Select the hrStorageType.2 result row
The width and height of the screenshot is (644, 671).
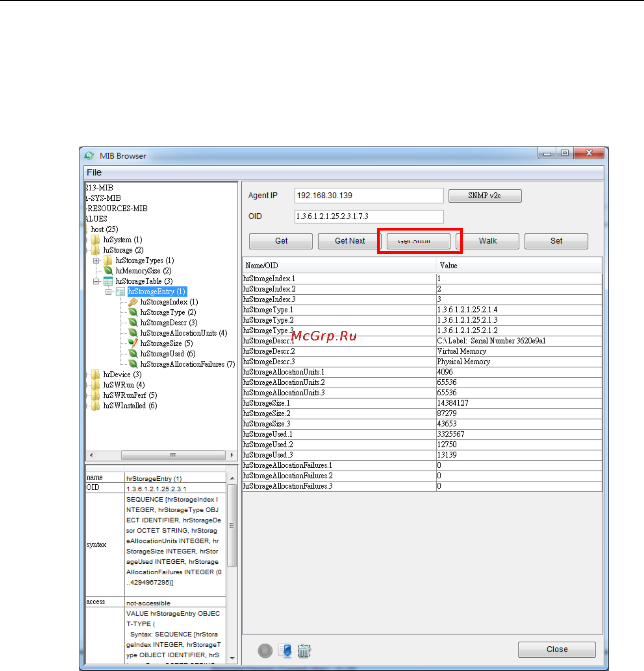click(x=422, y=320)
